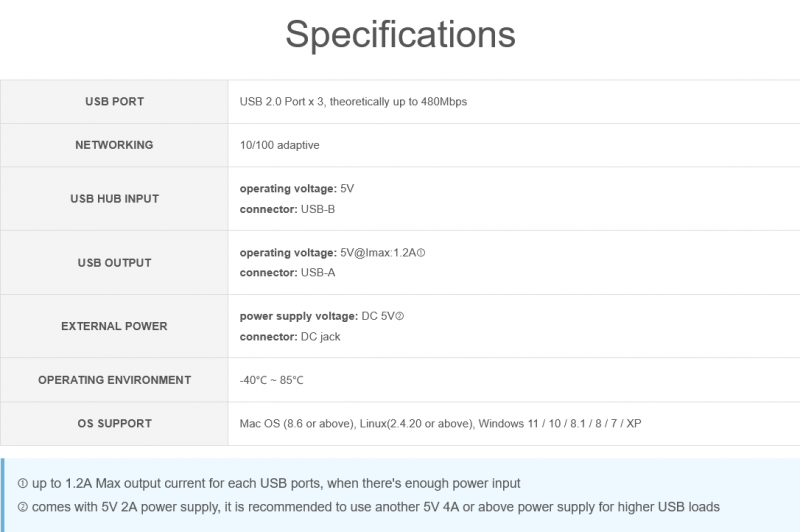Click the circled 2 icon starting the second footnote
Viewport: 800px width, 532px height.
coord(23,507)
